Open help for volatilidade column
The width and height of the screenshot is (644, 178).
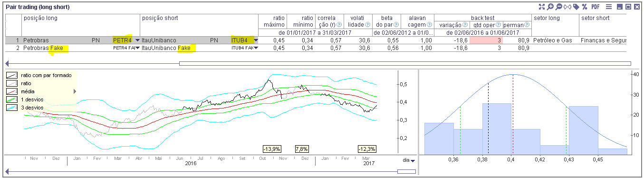367,25
